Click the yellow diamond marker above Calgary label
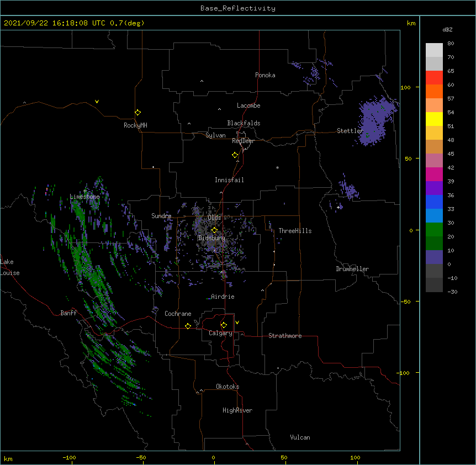The image size is (476, 465). tap(224, 325)
